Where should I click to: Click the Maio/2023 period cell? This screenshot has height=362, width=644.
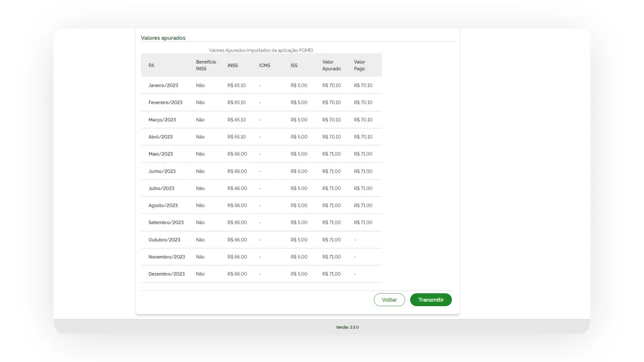[161, 154]
